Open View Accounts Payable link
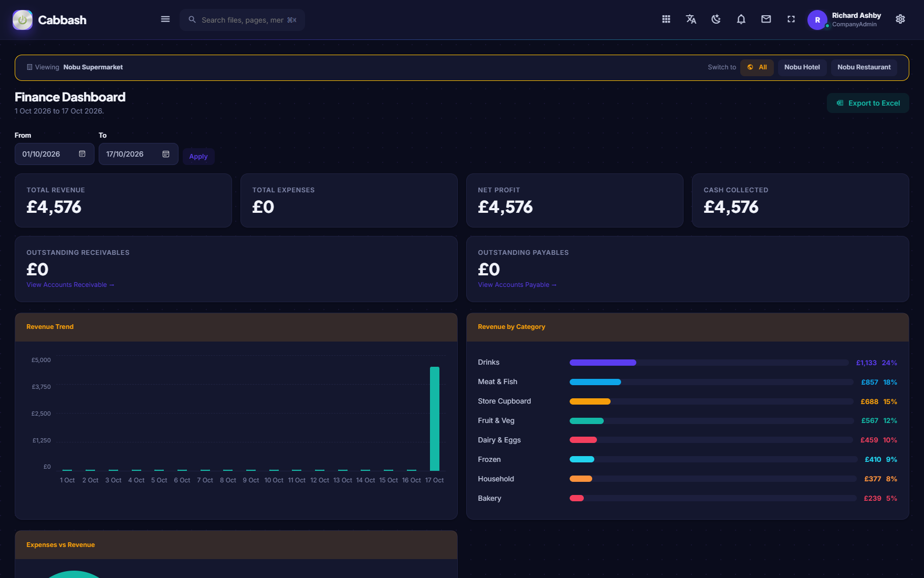 click(517, 285)
